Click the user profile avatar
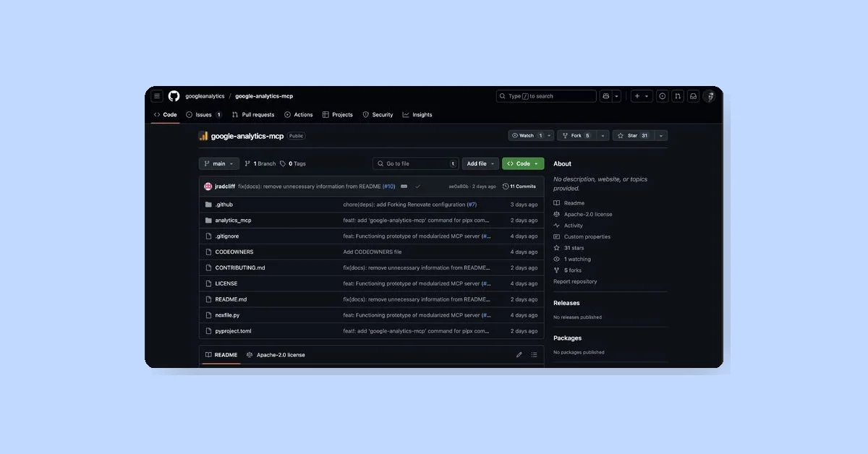The height and width of the screenshot is (454, 868). tap(710, 96)
